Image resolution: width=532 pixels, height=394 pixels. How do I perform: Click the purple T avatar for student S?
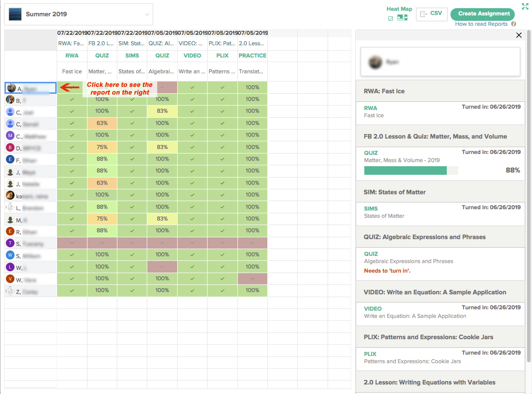tap(10, 243)
